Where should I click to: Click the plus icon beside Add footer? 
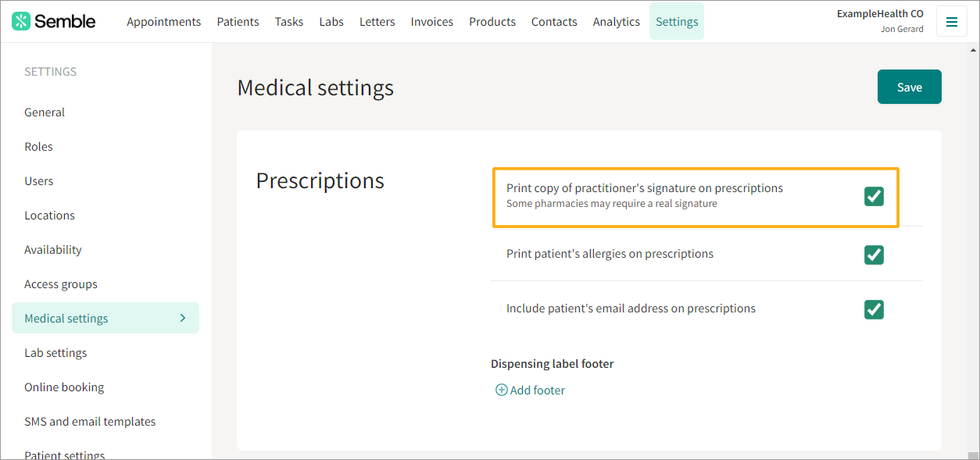[x=501, y=389]
